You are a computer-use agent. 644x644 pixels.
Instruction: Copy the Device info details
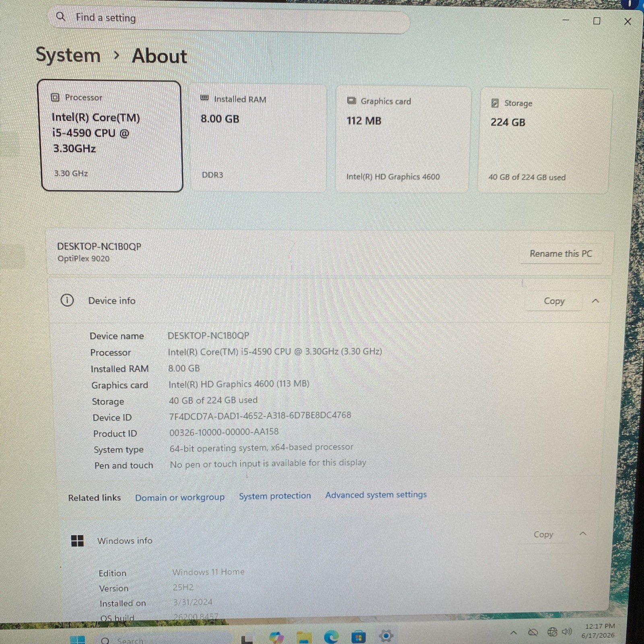554,301
